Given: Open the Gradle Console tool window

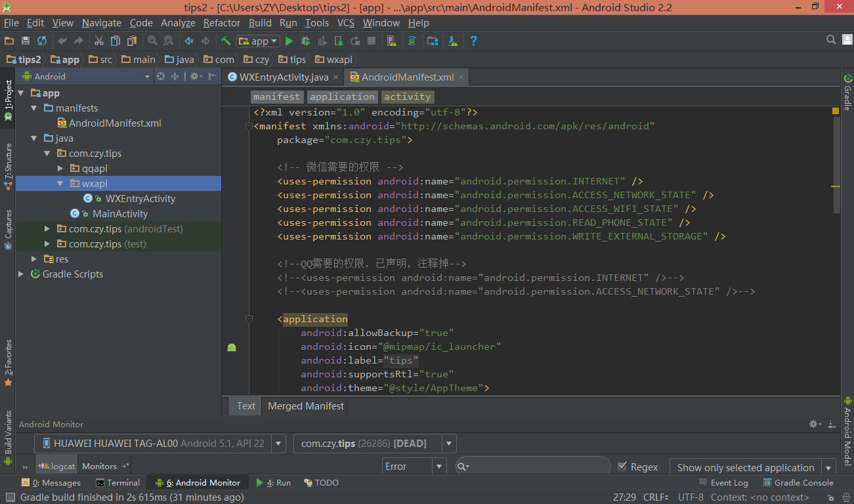Looking at the screenshot, I should 798,483.
